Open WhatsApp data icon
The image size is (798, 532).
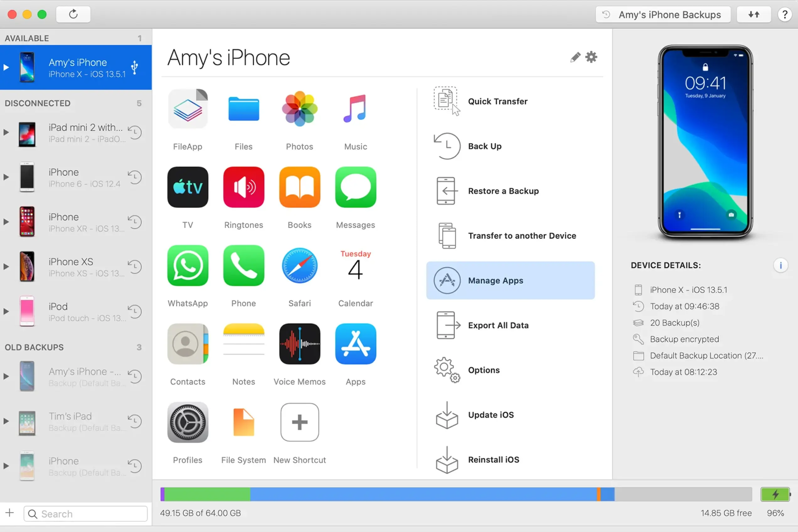188,266
